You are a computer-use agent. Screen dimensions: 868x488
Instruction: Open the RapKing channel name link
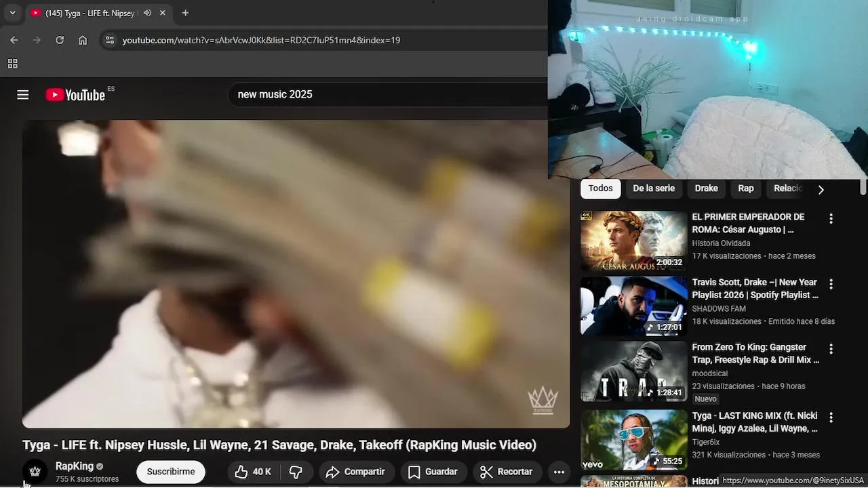pos(75,466)
